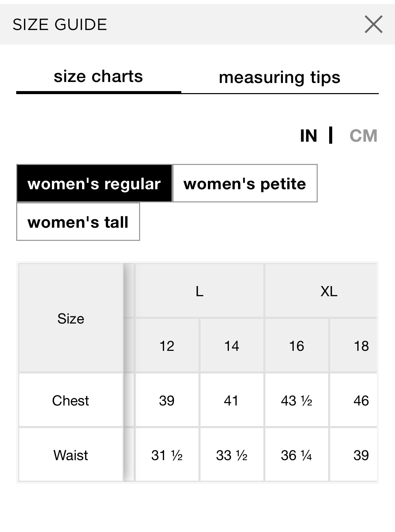Click the chest value 43 ½ cell
Screen dimensions: 395x532
[x=296, y=400]
